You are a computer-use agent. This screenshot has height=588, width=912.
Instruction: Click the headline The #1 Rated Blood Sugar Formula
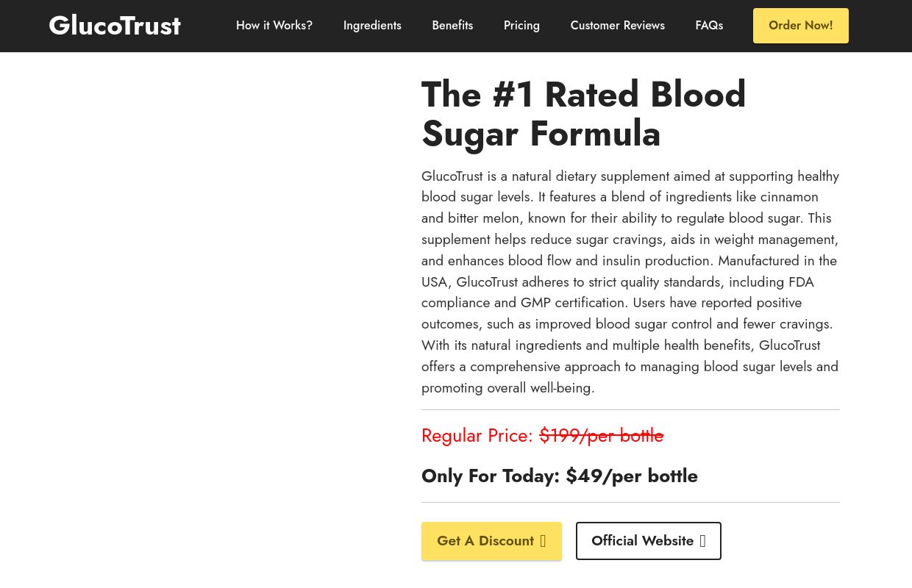(584, 114)
